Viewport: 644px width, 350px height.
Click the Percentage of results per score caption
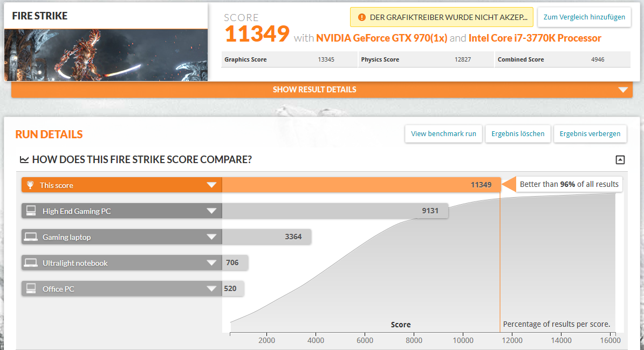click(x=557, y=324)
